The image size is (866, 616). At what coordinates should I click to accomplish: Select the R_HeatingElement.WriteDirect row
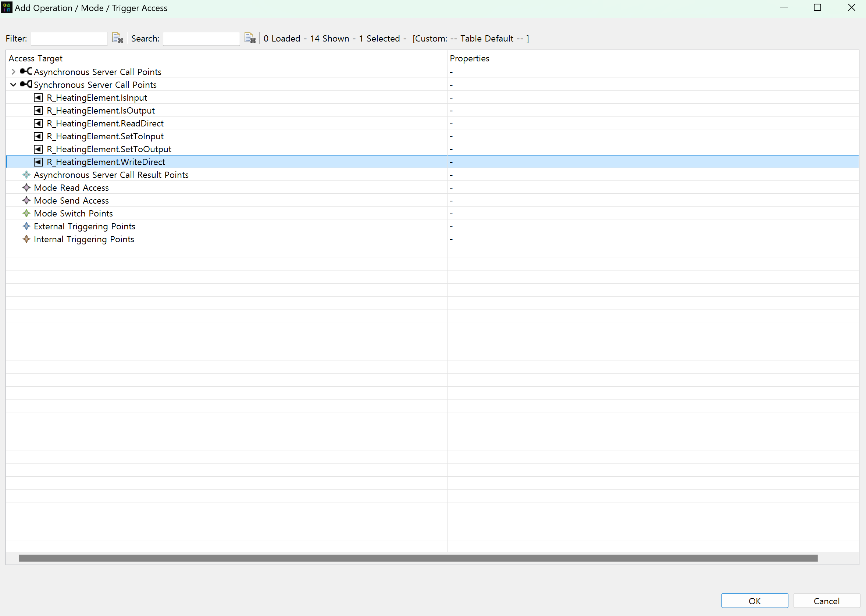pos(432,162)
